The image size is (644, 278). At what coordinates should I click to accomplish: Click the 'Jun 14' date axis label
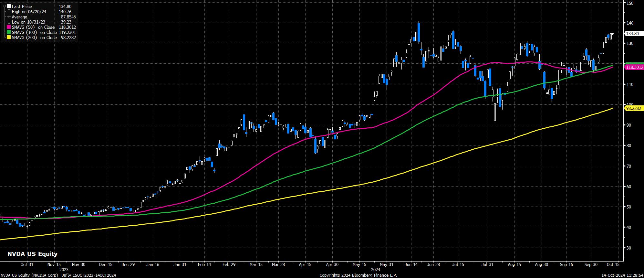[x=411, y=264]
